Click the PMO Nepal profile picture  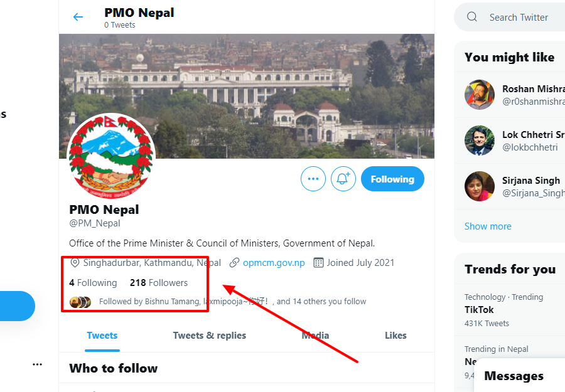tap(110, 157)
